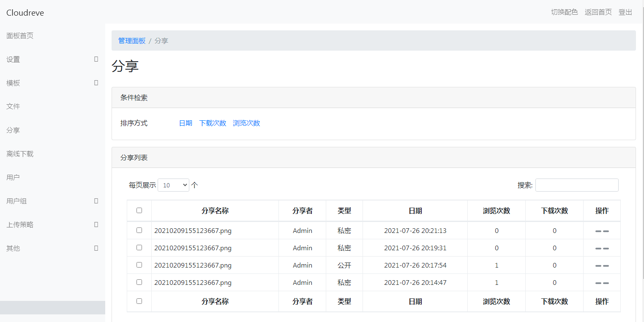This screenshot has width=644, height=322.
Task: Expand the 上传策略 sidebar section
Action: (x=52, y=225)
